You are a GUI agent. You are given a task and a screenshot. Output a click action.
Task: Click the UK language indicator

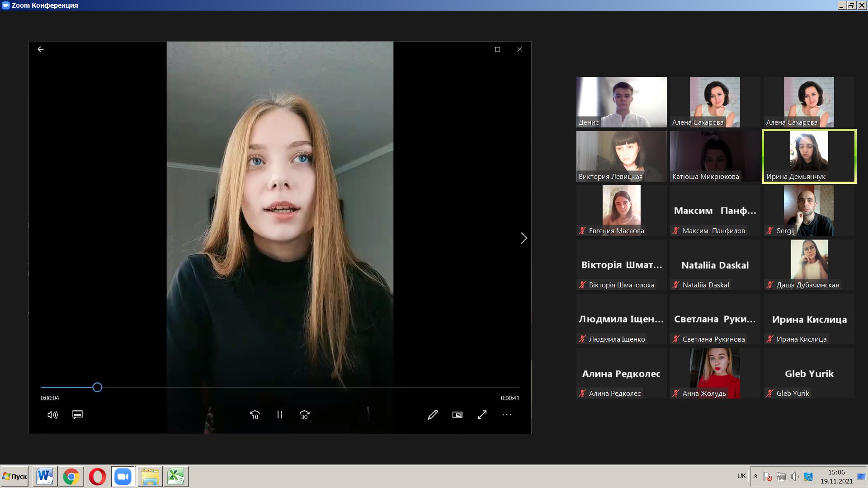741,476
